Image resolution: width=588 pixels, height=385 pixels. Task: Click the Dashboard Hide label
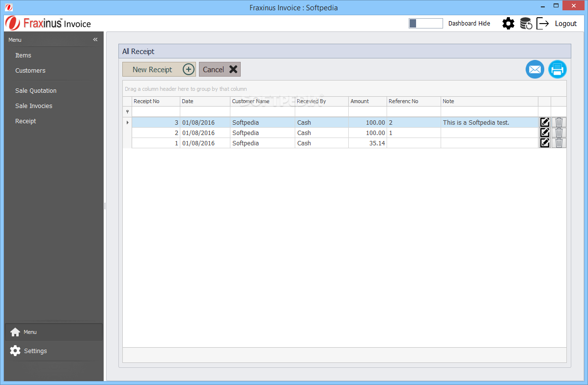click(x=469, y=23)
